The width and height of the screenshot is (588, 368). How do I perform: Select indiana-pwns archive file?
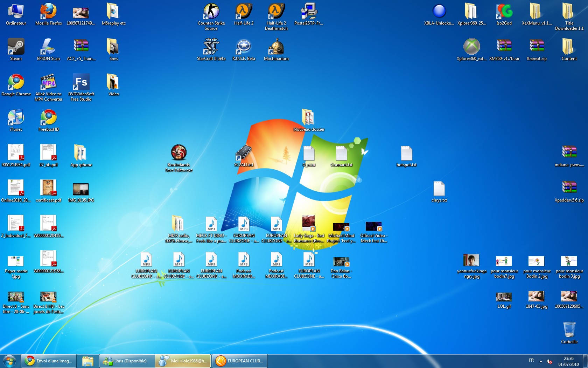(569, 156)
